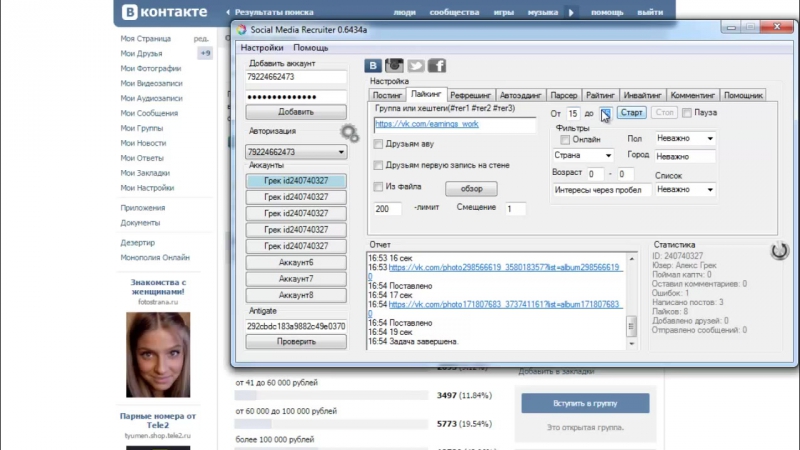
Task: Click the account phone number input field
Action: click(x=296, y=77)
